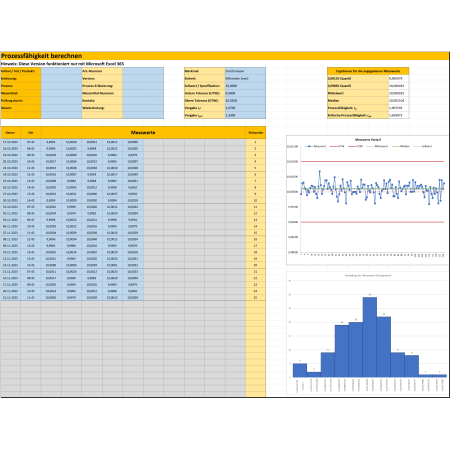This screenshot has width=450, height=450.
Task: Select the Untere Toleranz value cell
Action: click(x=245, y=93)
